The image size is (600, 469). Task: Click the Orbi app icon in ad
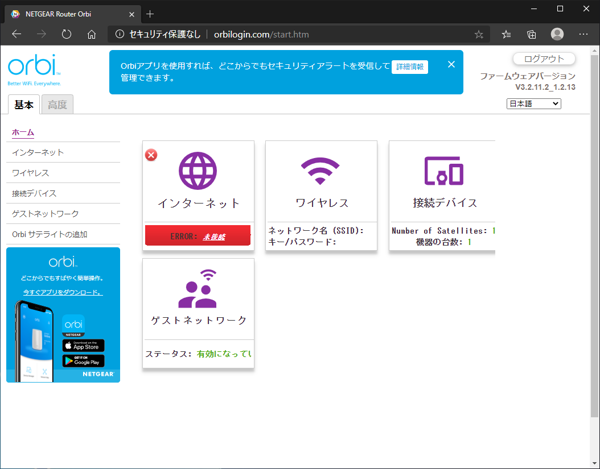click(x=73, y=326)
